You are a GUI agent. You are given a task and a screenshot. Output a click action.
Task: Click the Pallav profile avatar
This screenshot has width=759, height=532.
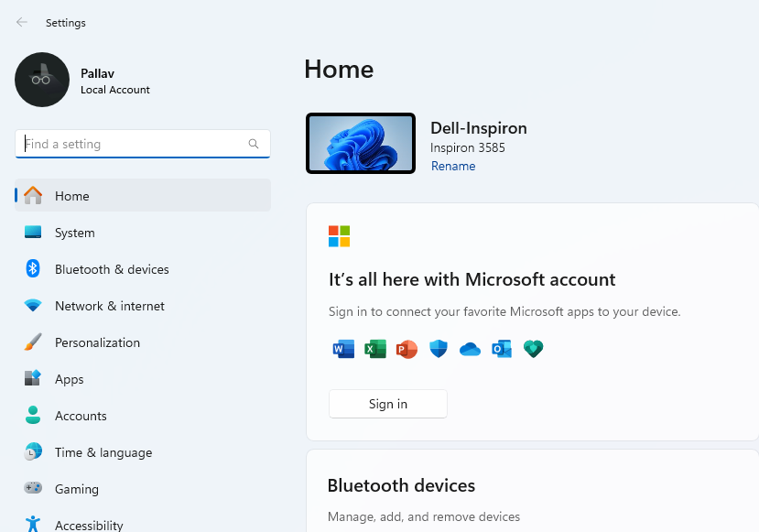[x=42, y=80]
